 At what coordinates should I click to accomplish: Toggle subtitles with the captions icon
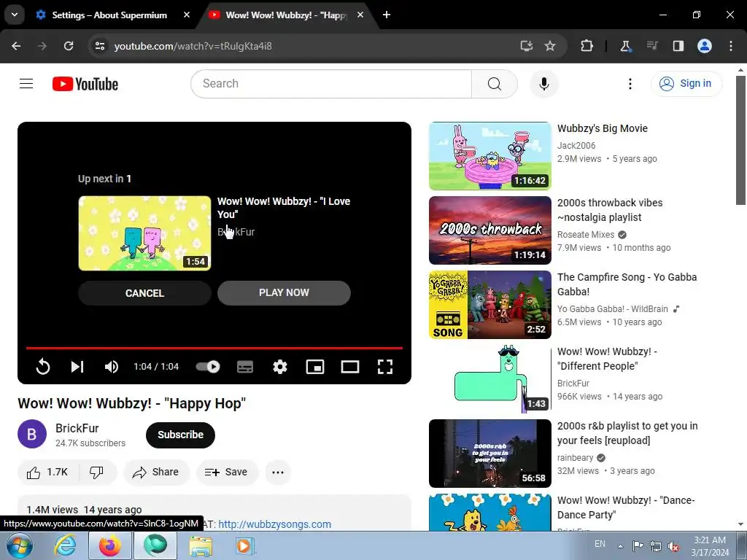click(245, 367)
